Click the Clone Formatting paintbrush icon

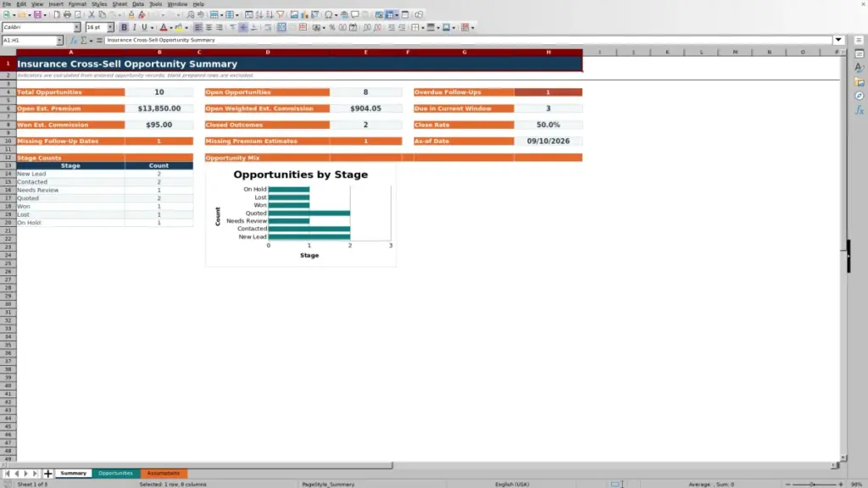point(131,14)
